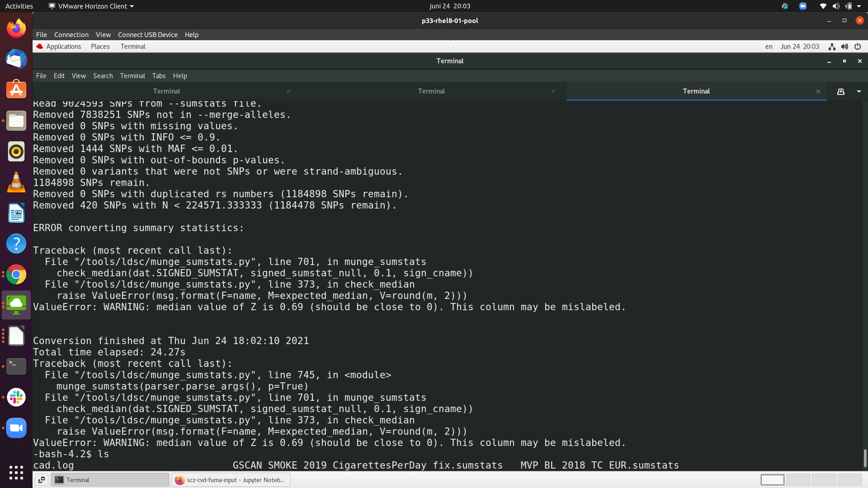
Task: Expand the terminal tab list dropdown
Action: [x=858, y=91]
